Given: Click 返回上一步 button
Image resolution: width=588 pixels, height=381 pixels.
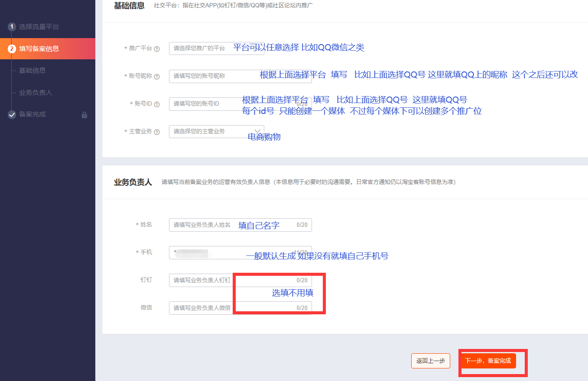Looking at the screenshot, I should point(431,361).
